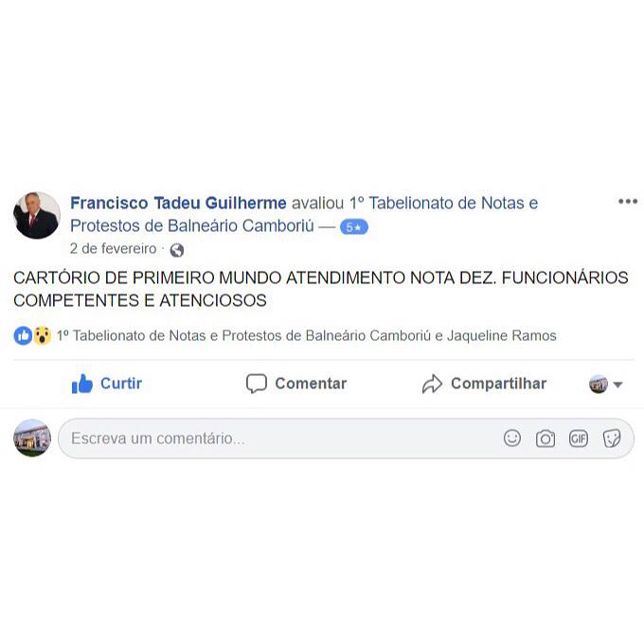Image resolution: width=644 pixels, height=644 pixels.
Task: Click the 5 star rating badge
Action: (x=354, y=227)
